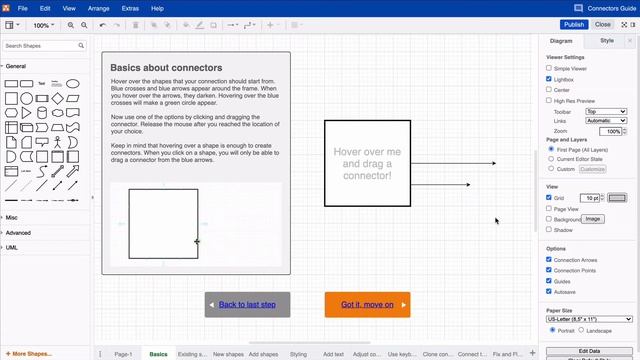
Task: Switch to the Style tab
Action: click(607, 40)
